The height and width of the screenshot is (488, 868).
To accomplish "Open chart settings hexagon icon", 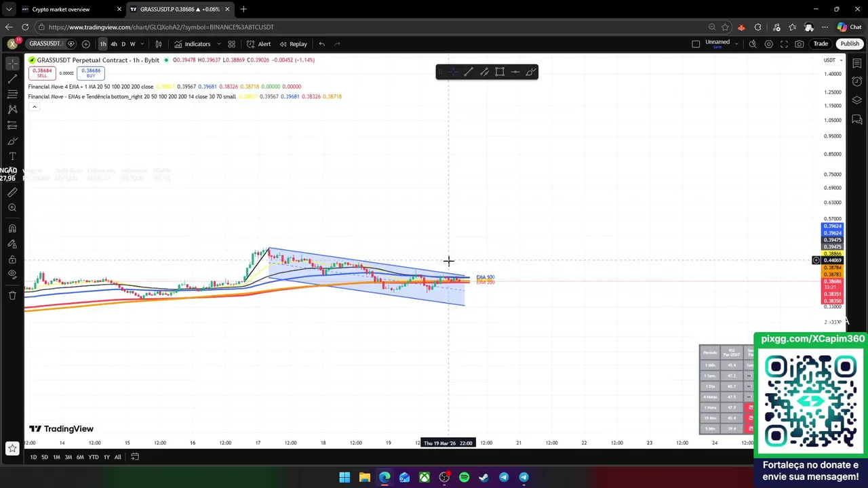I will (768, 44).
